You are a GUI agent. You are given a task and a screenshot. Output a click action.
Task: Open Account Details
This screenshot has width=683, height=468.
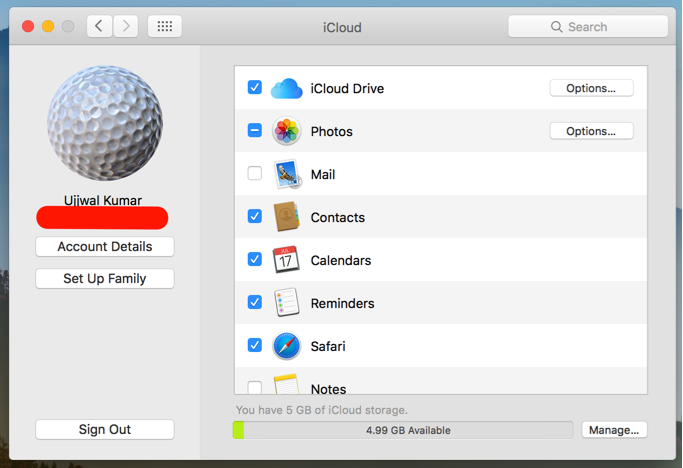click(x=105, y=247)
